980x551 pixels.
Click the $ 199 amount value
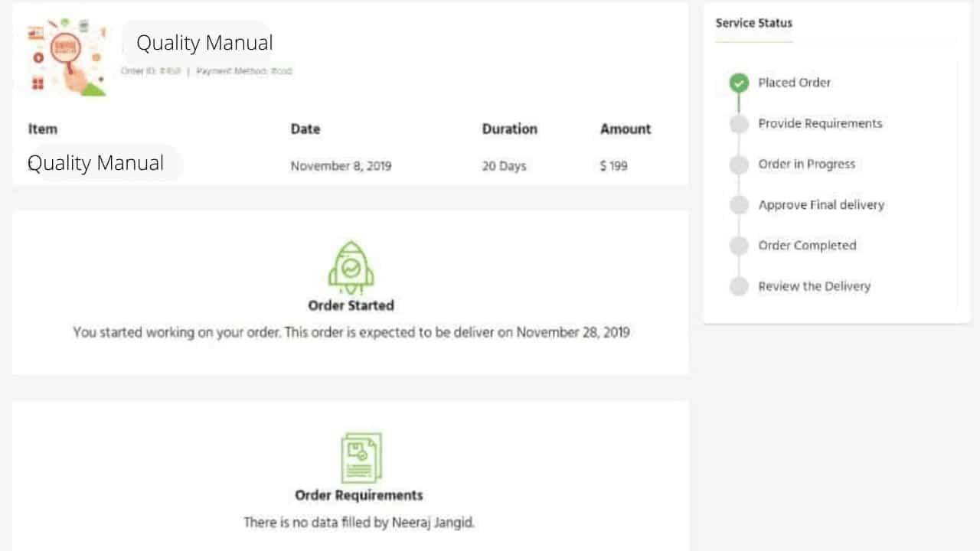[614, 165]
